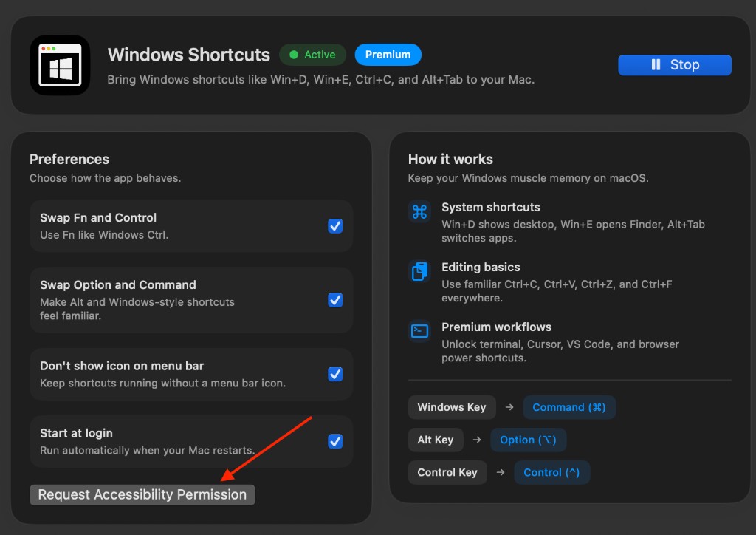The image size is (756, 535).
Task: Toggle the Start at login checkbox
Action: 335,441
